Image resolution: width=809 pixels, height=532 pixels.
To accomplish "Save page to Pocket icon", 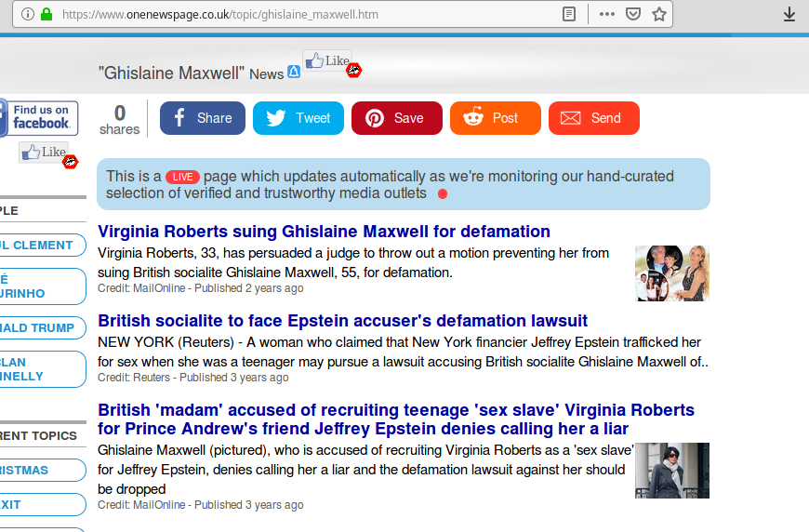I will click(633, 14).
